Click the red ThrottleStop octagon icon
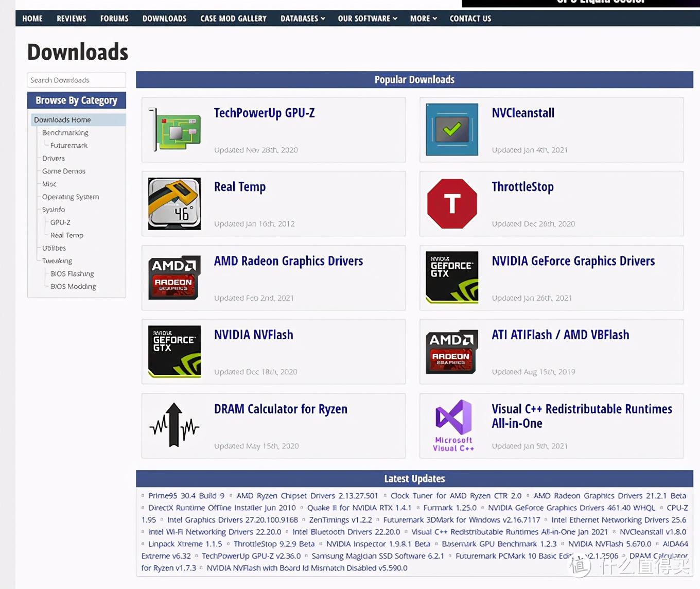 point(452,204)
